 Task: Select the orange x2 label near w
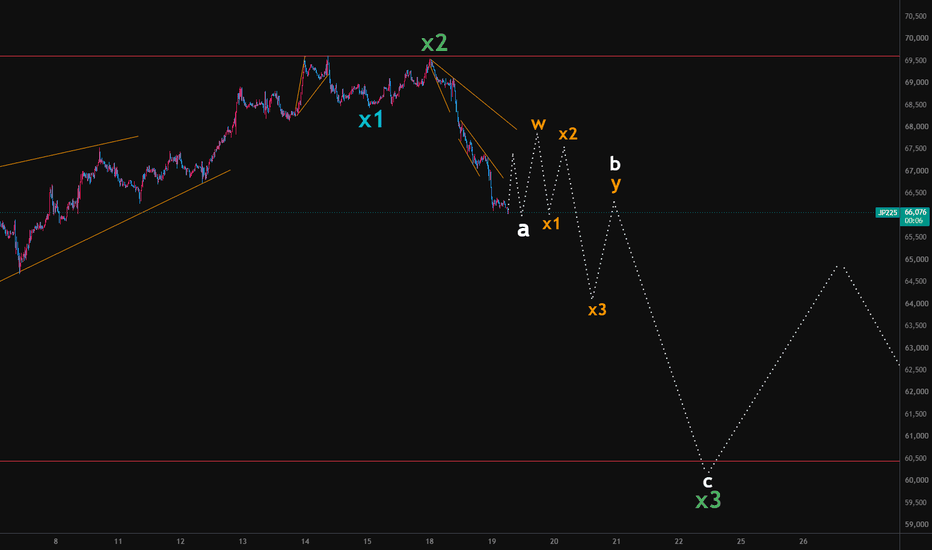point(568,134)
